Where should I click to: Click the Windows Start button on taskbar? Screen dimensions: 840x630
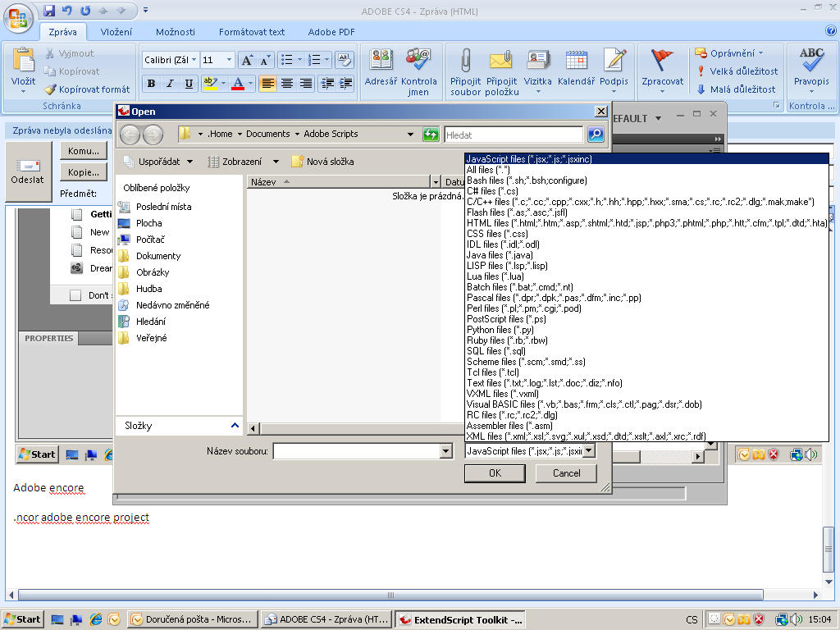click(22, 620)
